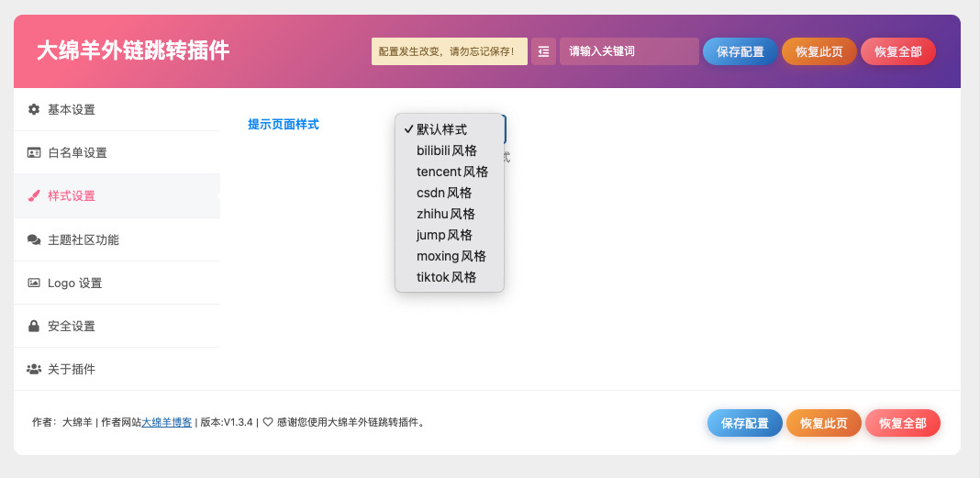Choose bilibili风格 from the style list
This screenshot has height=478, width=980.
450,150
